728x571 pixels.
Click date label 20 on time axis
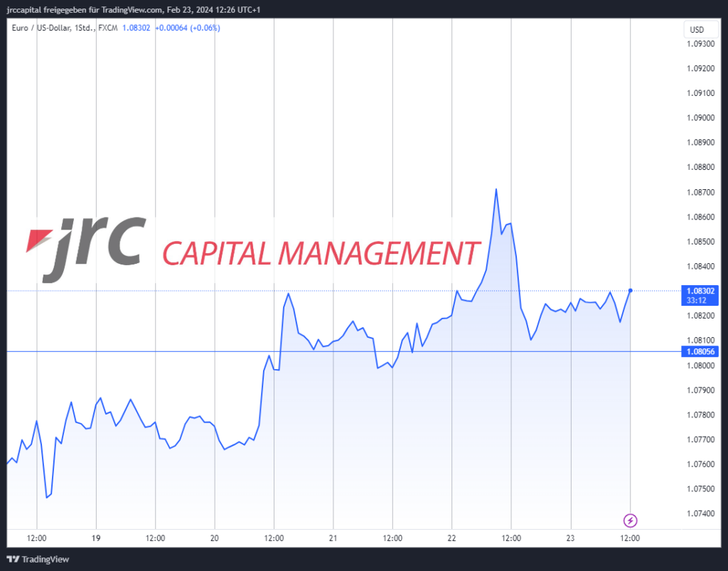pos(215,538)
